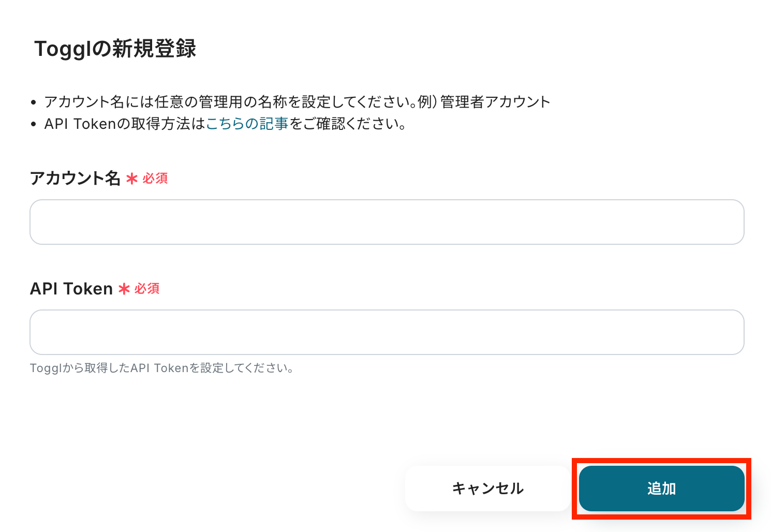Click the 例) 管理者アカウント example text

(484, 102)
